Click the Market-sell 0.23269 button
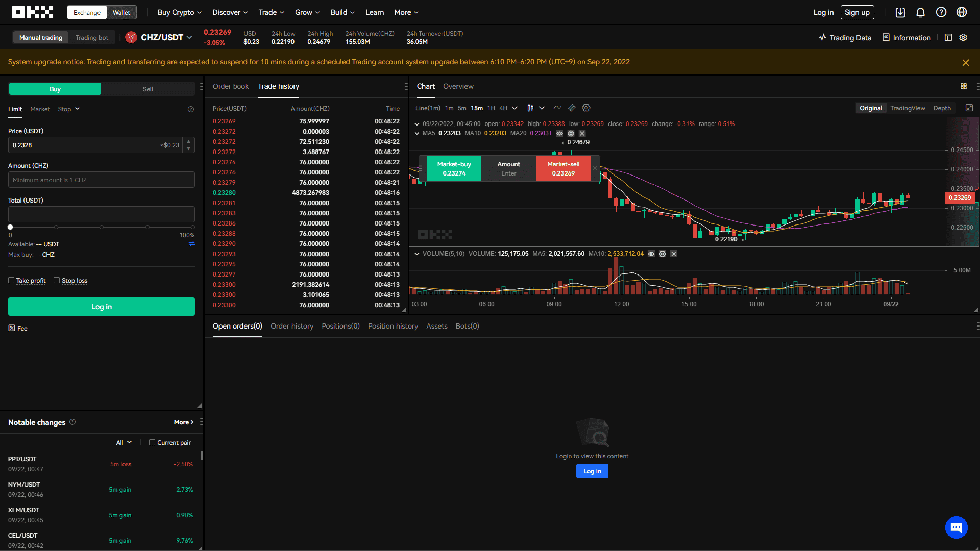Image resolution: width=980 pixels, height=551 pixels. point(563,168)
